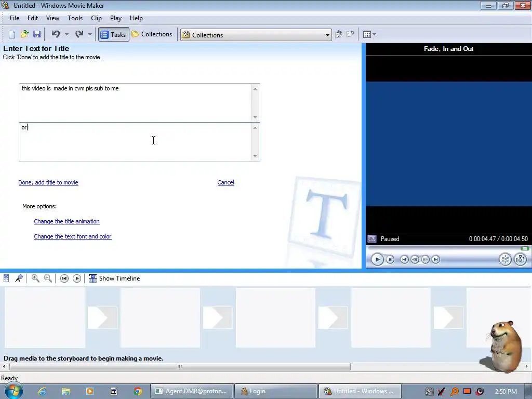Click the preview monitor seek bar

(x=448, y=249)
